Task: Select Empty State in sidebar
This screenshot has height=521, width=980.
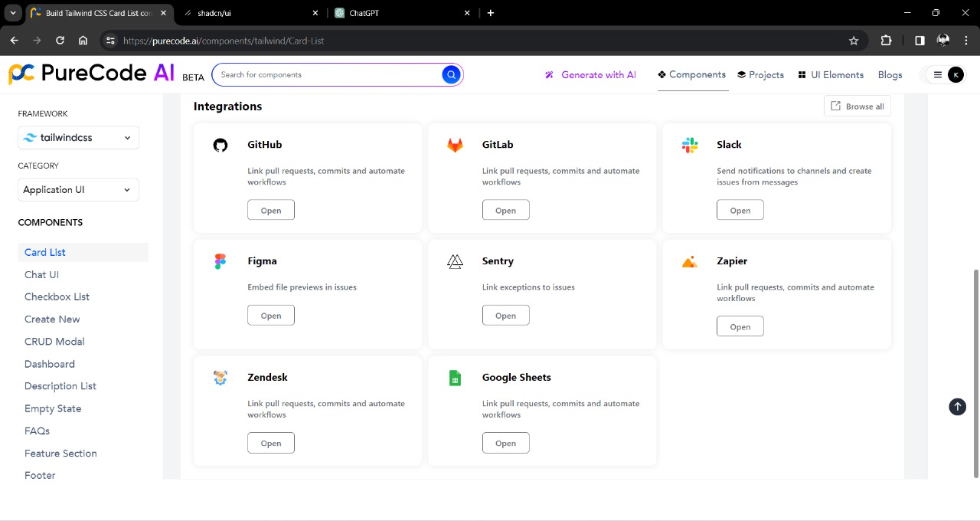Action: click(x=53, y=408)
